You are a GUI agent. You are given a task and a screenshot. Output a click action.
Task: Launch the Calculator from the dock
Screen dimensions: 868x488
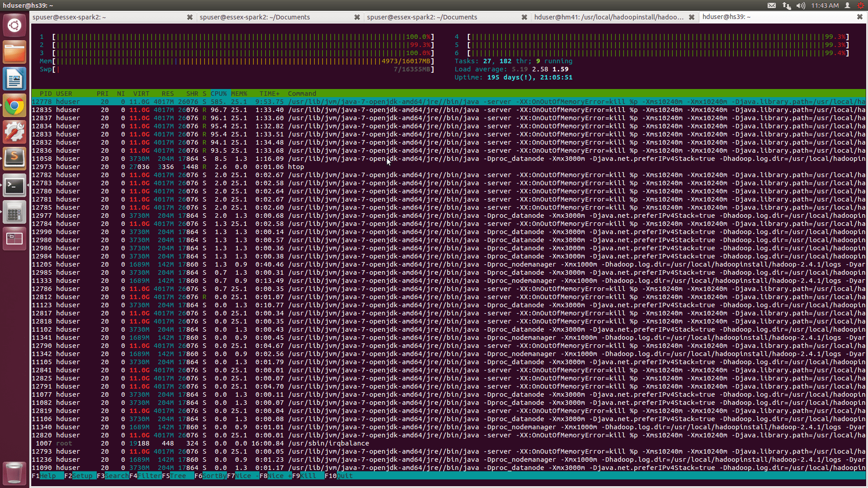(14, 212)
